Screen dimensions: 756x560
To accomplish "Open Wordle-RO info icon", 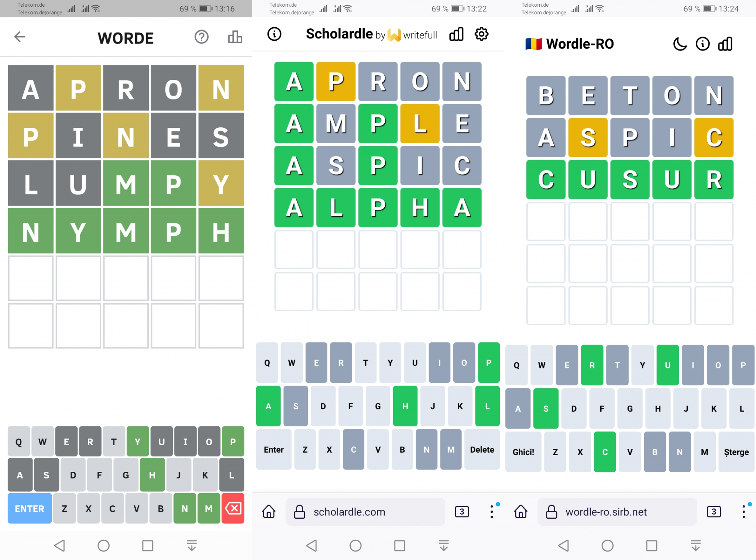I will click(702, 44).
